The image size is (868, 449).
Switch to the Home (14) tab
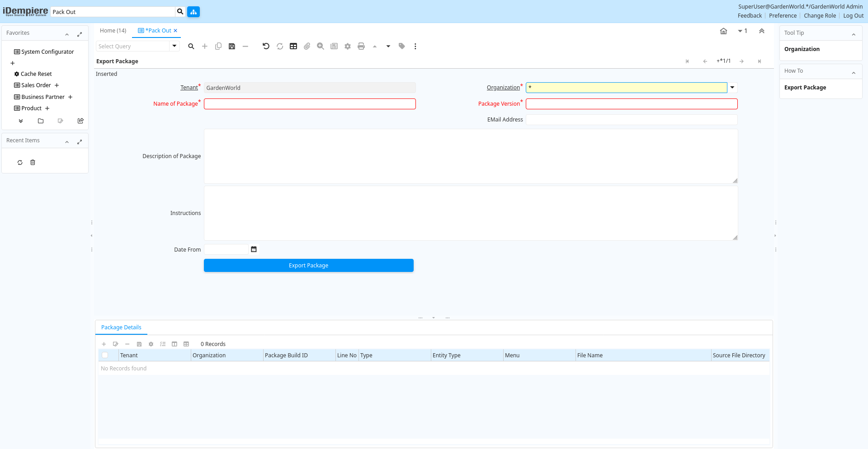point(113,31)
